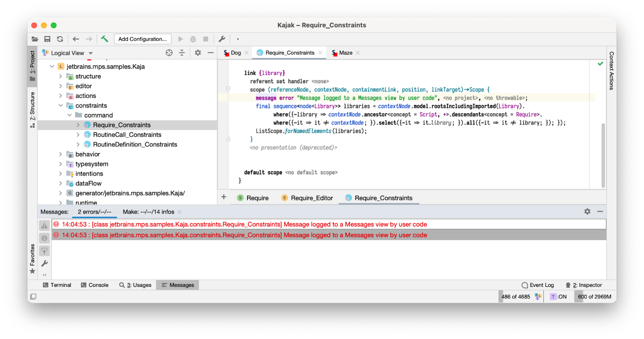
Task: Close the Make infos messages tab
Action: coord(180,212)
